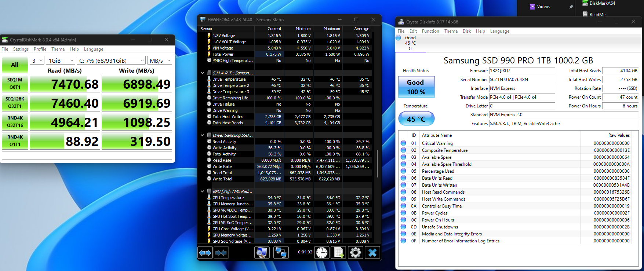
Task: Click status circle for Critical Warning attribute
Action: pyautogui.click(x=403, y=143)
